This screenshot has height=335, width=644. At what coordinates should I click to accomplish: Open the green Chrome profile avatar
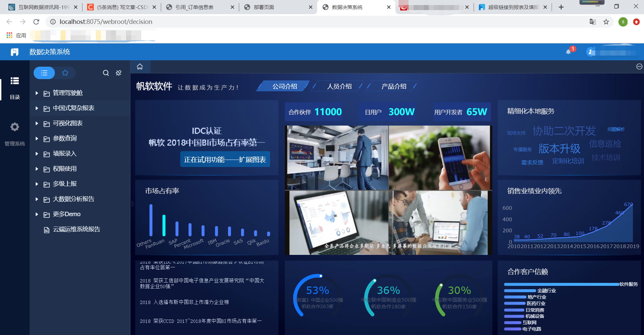pos(623,22)
